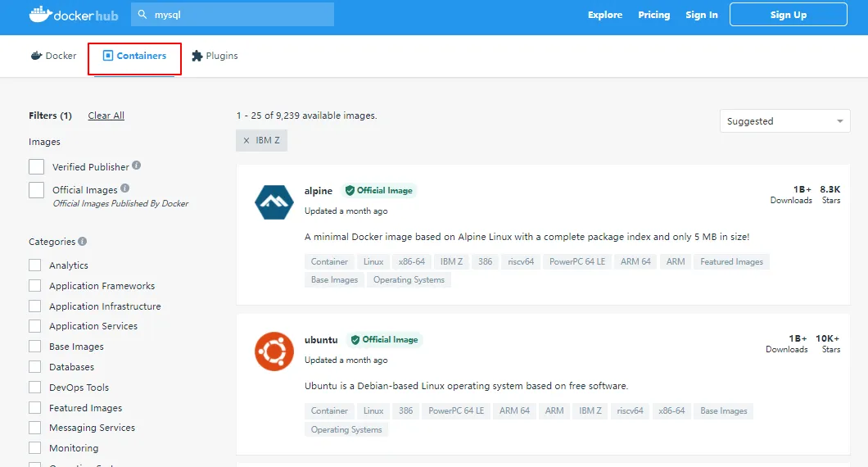
Task: Click the '1 - 25 of 9,239 available images' text
Action: (307, 116)
